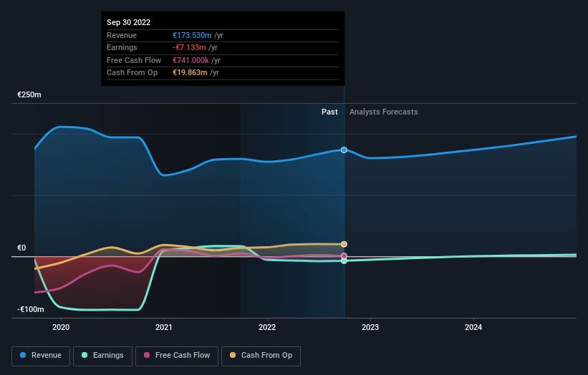Click the 2021 x-axis label
The image size is (588, 375).
click(164, 327)
